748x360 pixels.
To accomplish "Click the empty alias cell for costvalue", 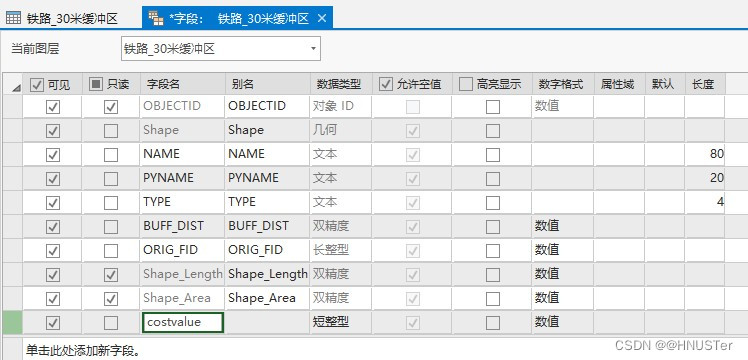I will point(267,322).
